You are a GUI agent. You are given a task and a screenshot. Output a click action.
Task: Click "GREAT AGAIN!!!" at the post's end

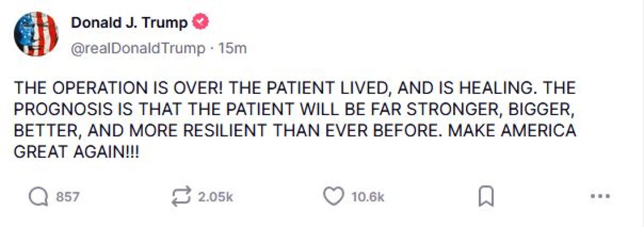coord(77,153)
